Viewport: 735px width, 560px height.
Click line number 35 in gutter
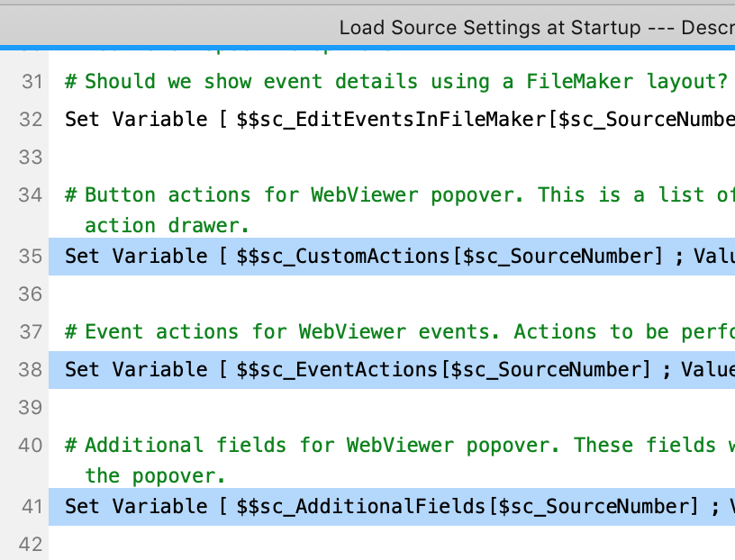(x=31, y=257)
